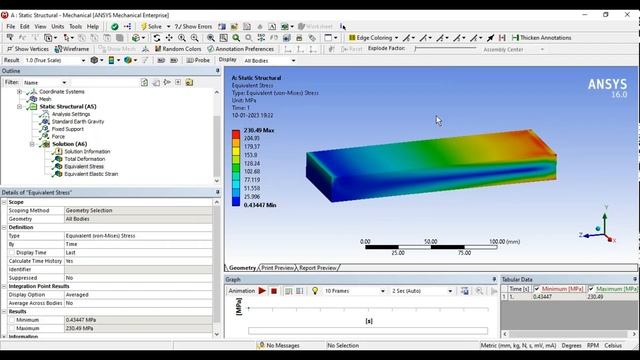Screen dimensions: 640x360
Task: Select the Pan tool
Action: (169, 38)
